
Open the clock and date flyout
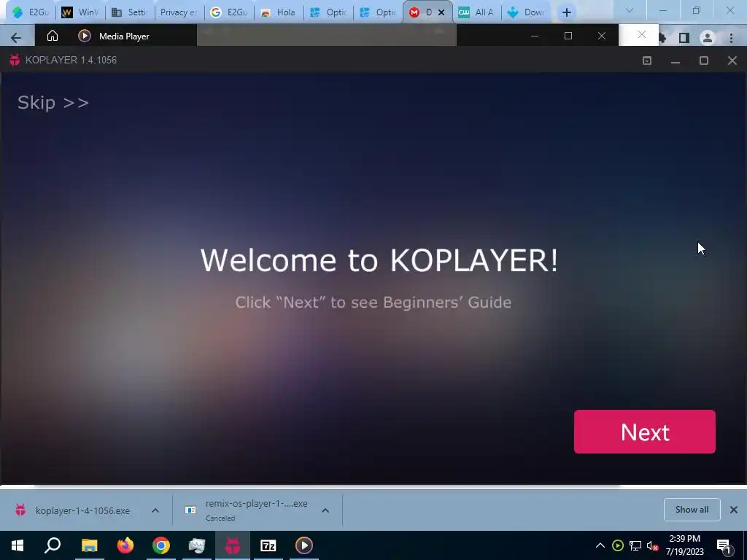(x=684, y=545)
